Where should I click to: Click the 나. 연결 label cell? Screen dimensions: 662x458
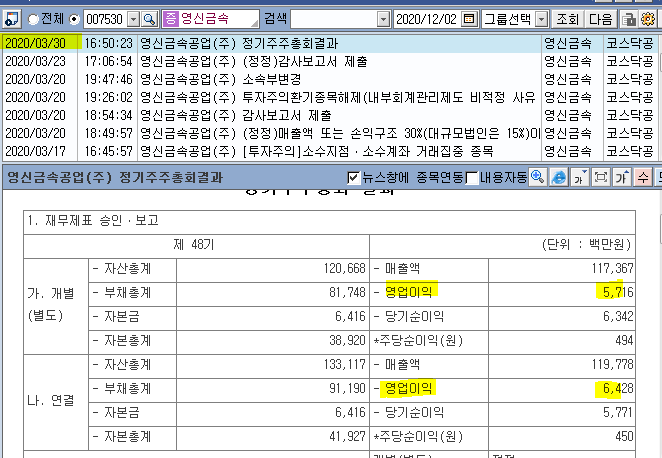pyautogui.click(x=56, y=400)
